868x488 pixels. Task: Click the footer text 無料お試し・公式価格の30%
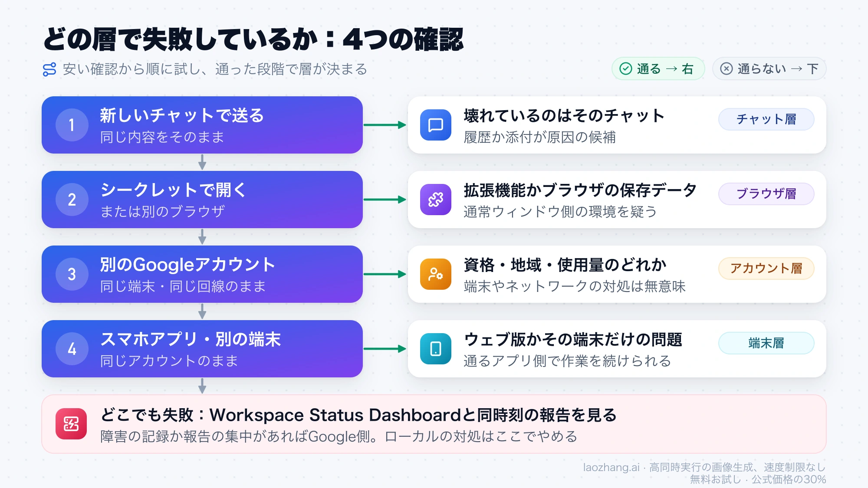pos(758,479)
